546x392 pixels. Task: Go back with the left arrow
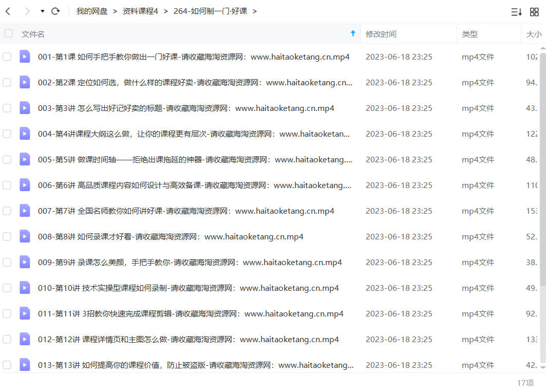click(x=8, y=11)
